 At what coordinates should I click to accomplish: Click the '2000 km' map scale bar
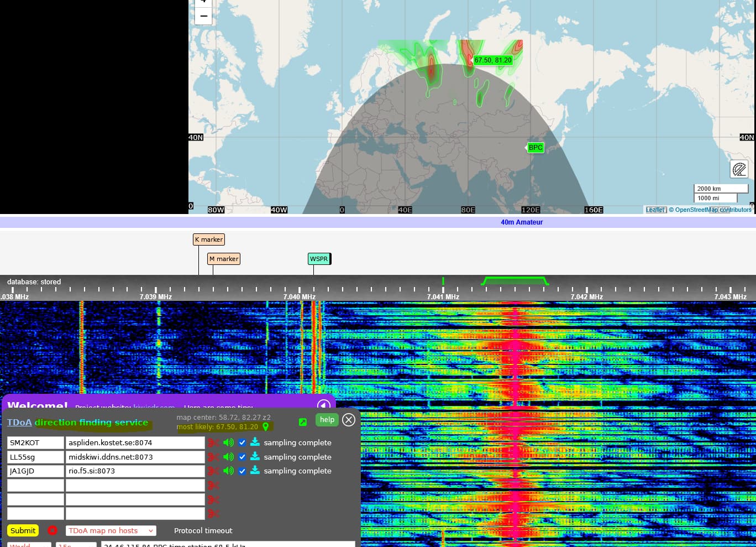click(x=721, y=189)
